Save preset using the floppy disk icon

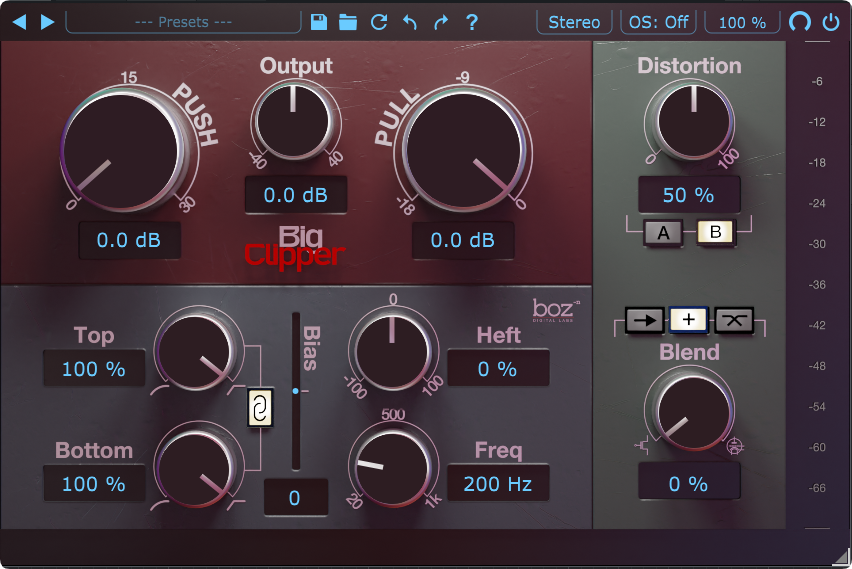click(x=319, y=22)
